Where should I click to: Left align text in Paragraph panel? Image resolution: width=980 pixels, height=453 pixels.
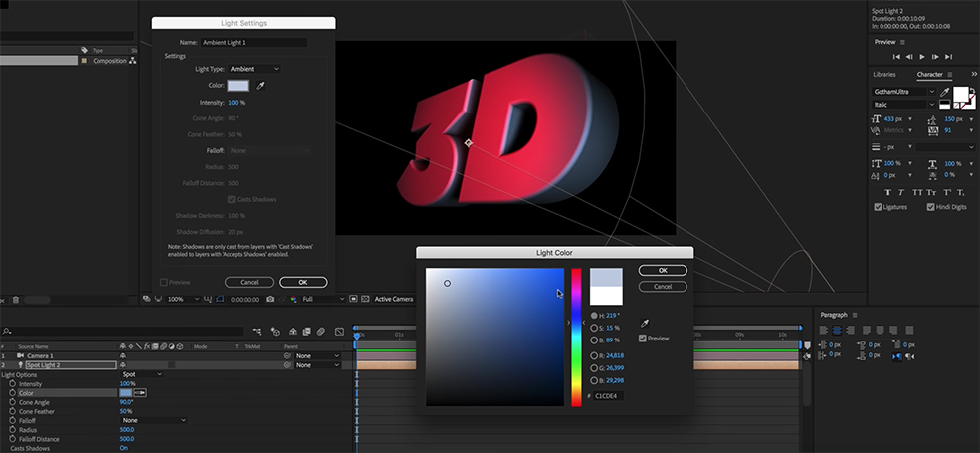coord(824,330)
